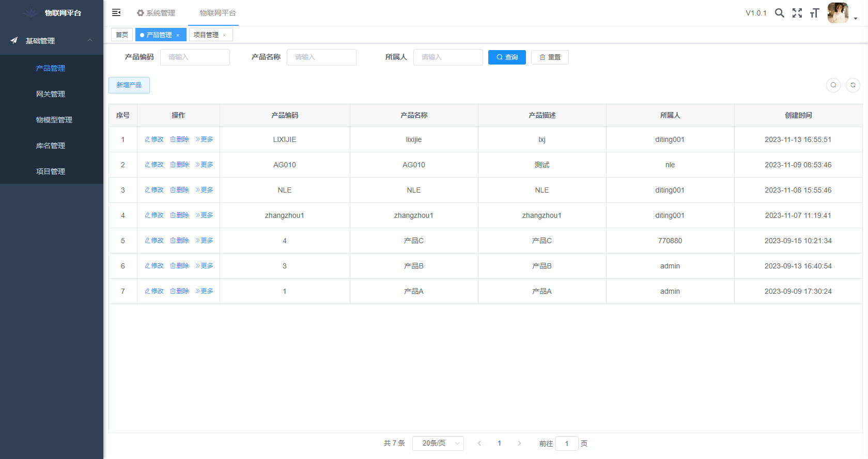Click the round refresh table icon
The width and height of the screenshot is (868, 459).
point(853,85)
